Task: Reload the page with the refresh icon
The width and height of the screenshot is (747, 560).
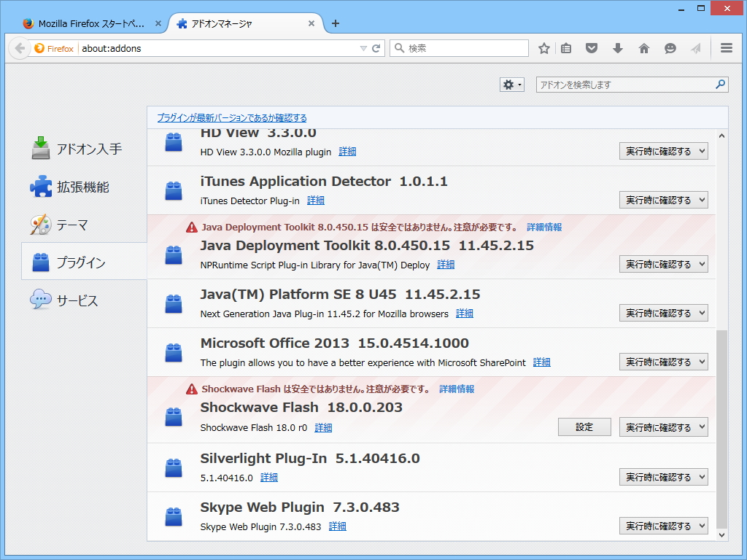Action: click(376, 48)
